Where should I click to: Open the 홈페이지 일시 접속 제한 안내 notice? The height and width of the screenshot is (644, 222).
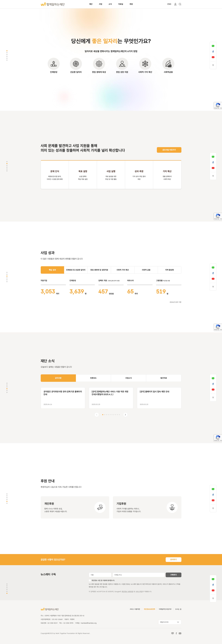[x=159, y=398]
